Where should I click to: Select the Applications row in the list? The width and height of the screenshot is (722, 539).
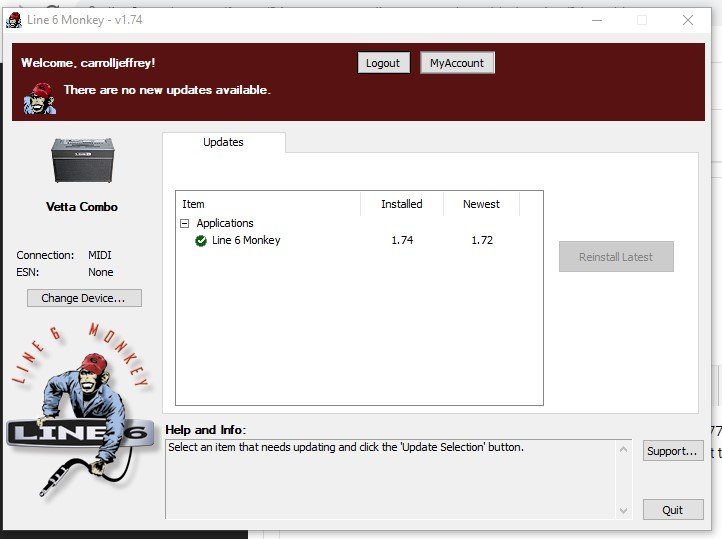(225, 224)
